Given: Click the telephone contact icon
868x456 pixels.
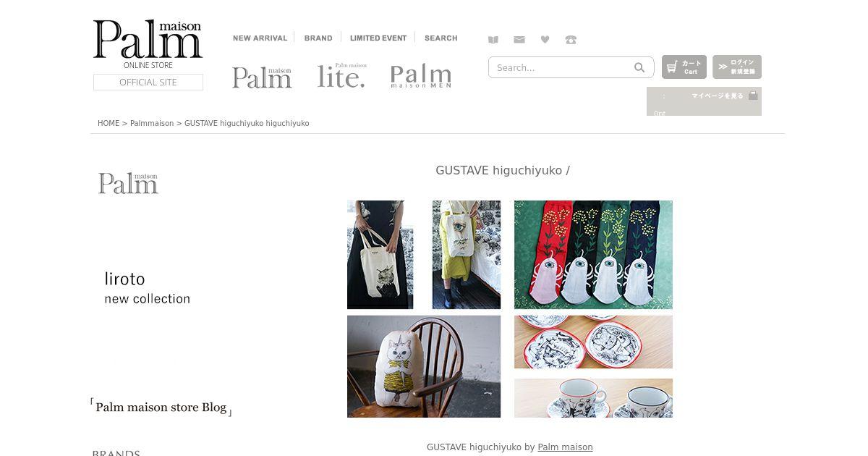Looking at the screenshot, I should coord(571,40).
